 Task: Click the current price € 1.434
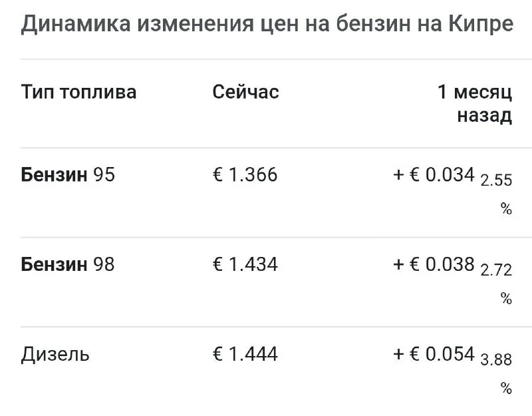pos(245,265)
